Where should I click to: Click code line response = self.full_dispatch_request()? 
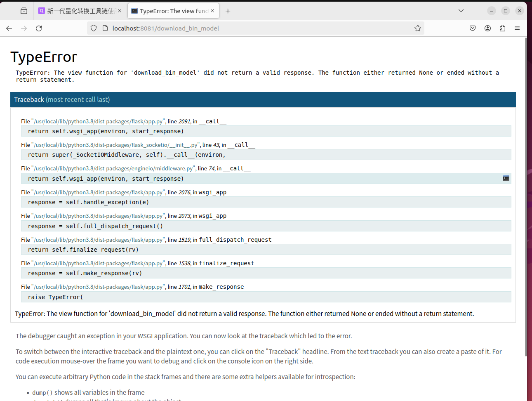(x=266, y=226)
